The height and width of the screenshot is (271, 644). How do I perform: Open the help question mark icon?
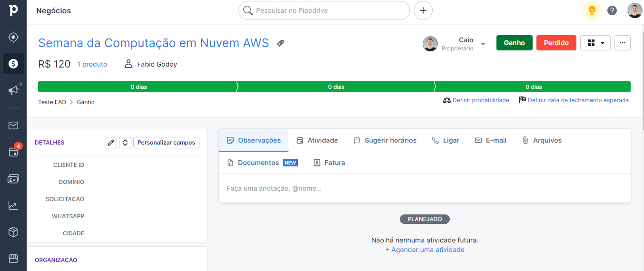tap(612, 10)
